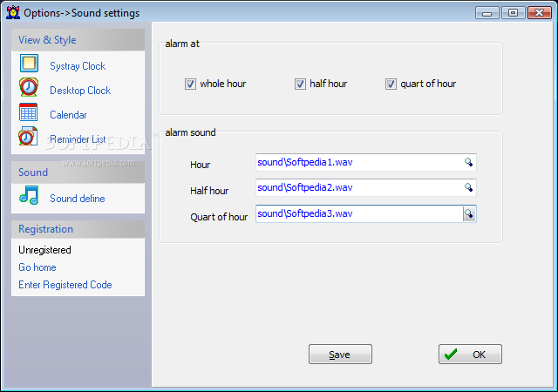
Task: Close the Options window
Action: point(540,13)
